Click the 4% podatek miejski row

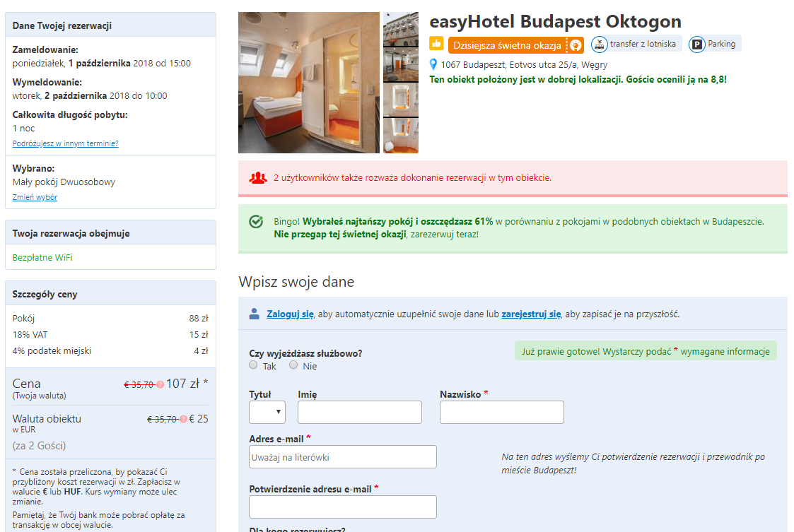point(110,351)
